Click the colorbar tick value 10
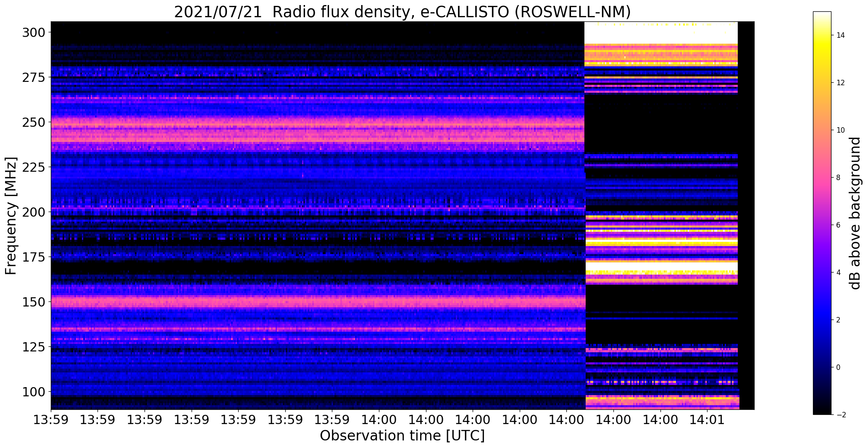Image resolution: width=868 pixels, height=448 pixels. tap(841, 130)
